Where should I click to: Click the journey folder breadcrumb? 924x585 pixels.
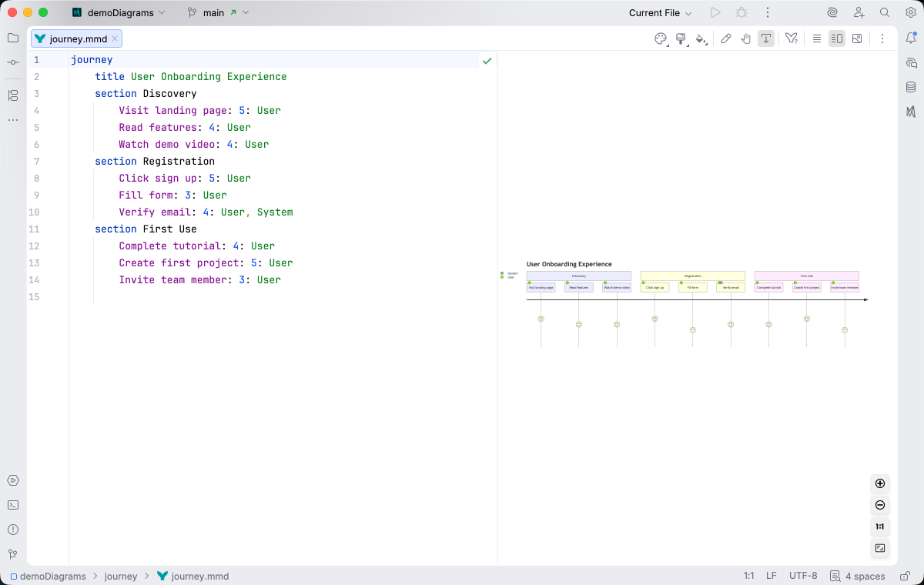click(121, 576)
